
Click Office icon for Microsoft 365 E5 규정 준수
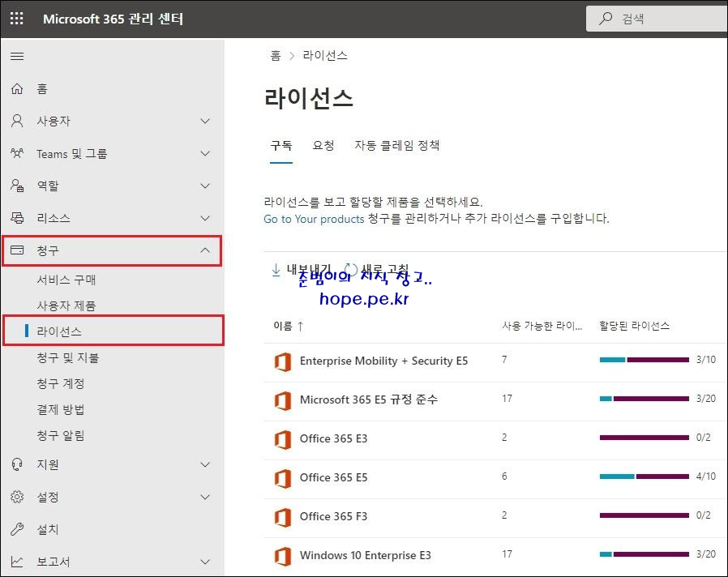(x=283, y=400)
